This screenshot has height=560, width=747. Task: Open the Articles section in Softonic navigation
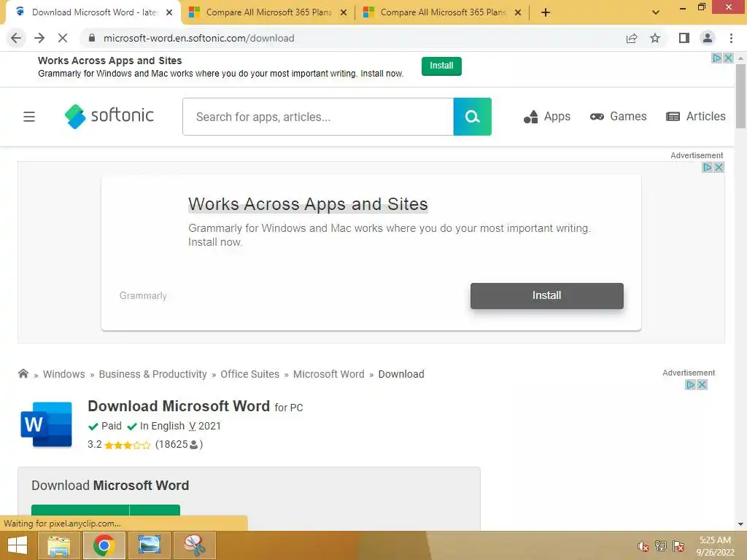(x=695, y=117)
